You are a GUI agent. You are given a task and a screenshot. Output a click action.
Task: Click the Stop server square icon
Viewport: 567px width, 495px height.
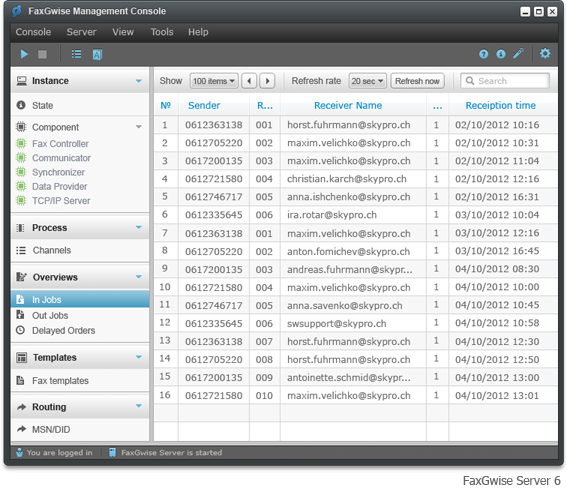[42, 54]
